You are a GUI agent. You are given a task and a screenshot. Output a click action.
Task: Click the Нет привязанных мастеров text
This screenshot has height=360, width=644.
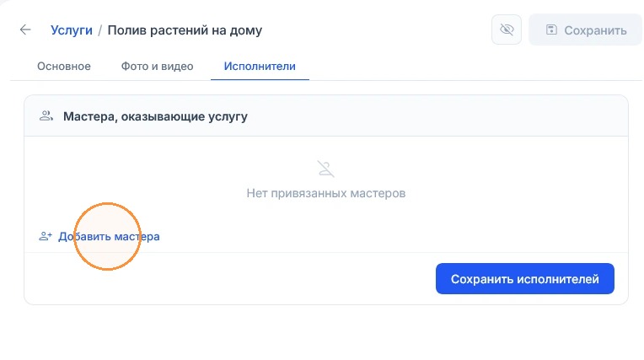[325, 193]
